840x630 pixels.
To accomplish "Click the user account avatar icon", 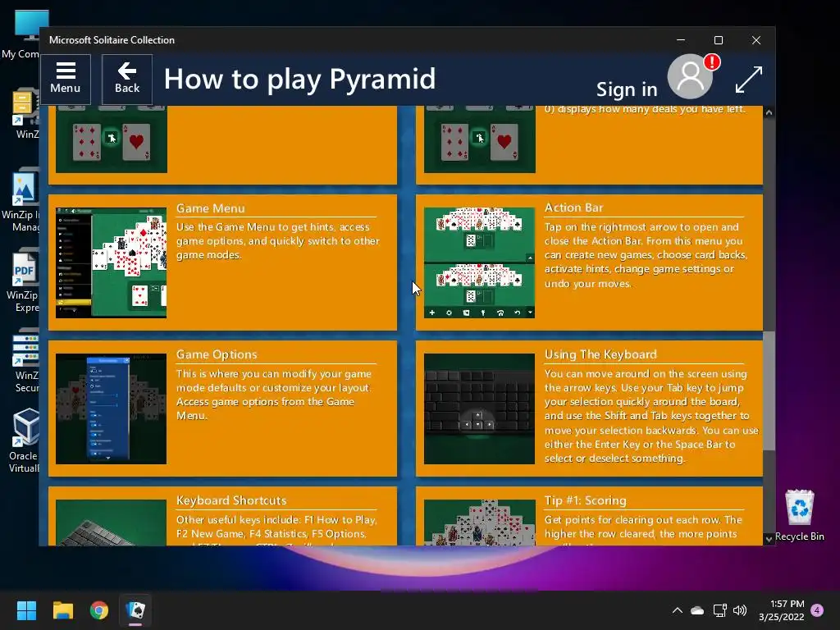I will (690, 76).
